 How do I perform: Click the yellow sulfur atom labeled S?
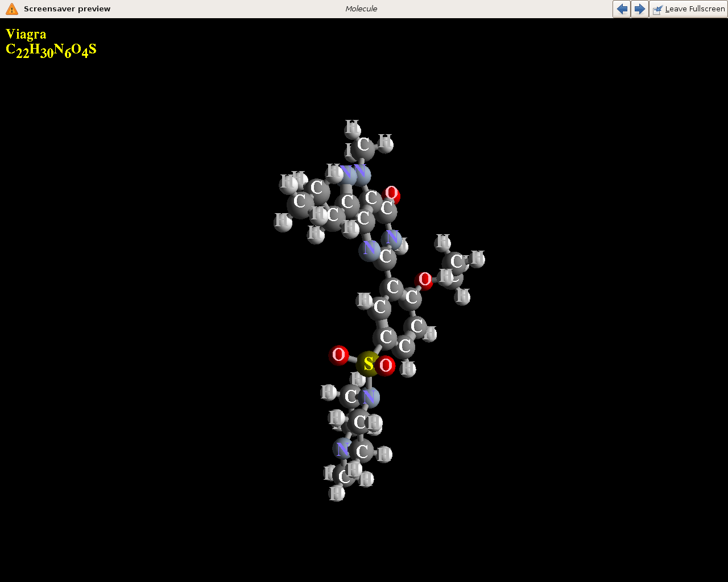point(369,364)
